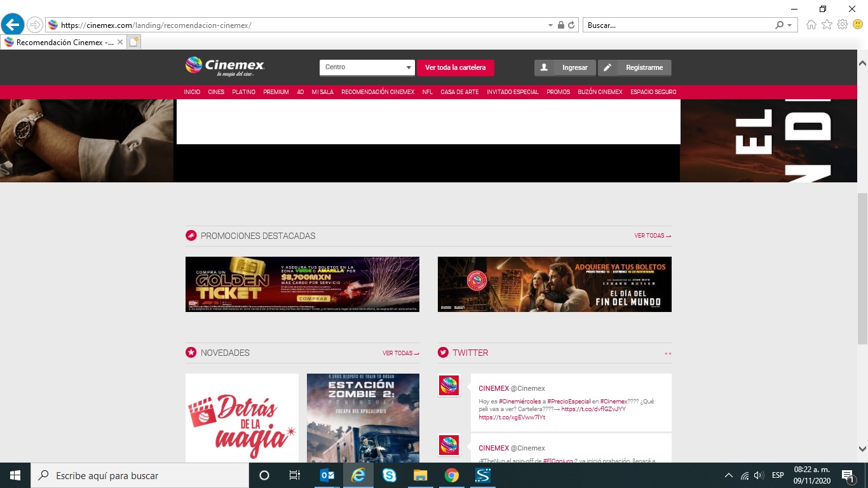
Task: Close the Recomendación Cinemex tab
Action: [x=120, y=43]
